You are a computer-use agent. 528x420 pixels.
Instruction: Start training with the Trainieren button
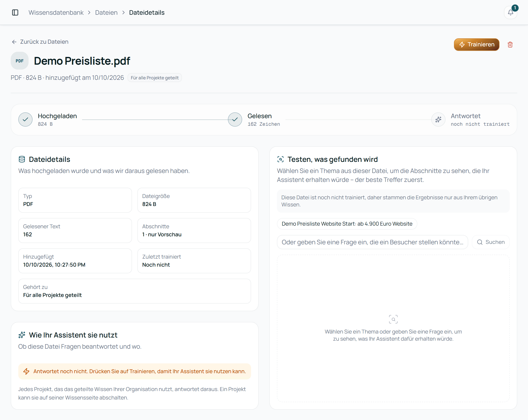pos(476,45)
